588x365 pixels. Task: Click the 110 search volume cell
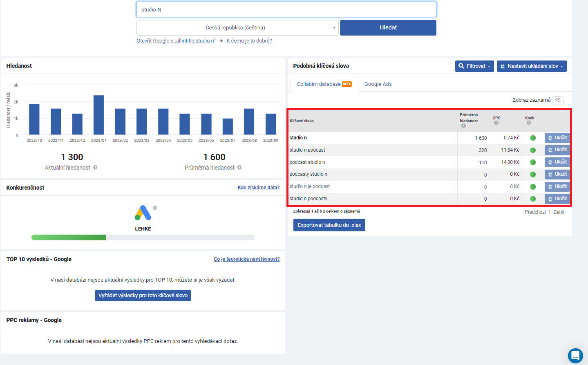click(x=483, y=163)
